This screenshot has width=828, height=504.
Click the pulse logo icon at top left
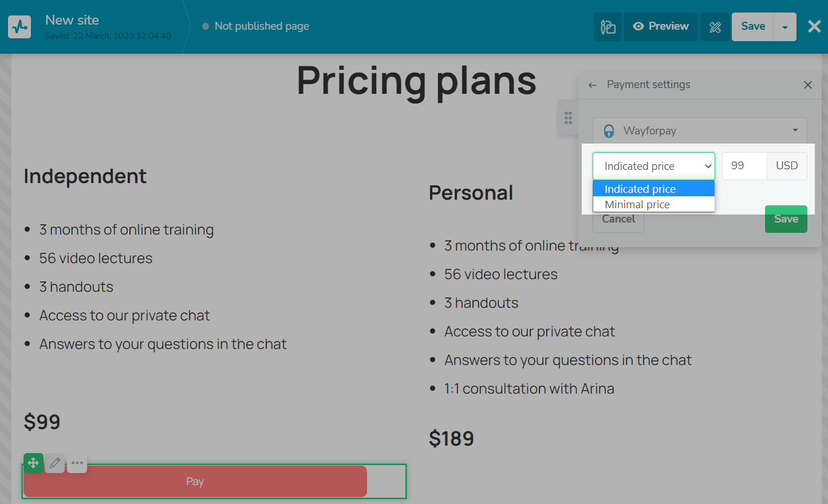19,27
